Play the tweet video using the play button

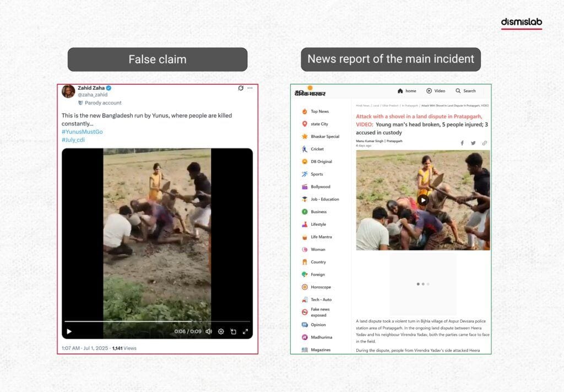[x=69, y=331]
